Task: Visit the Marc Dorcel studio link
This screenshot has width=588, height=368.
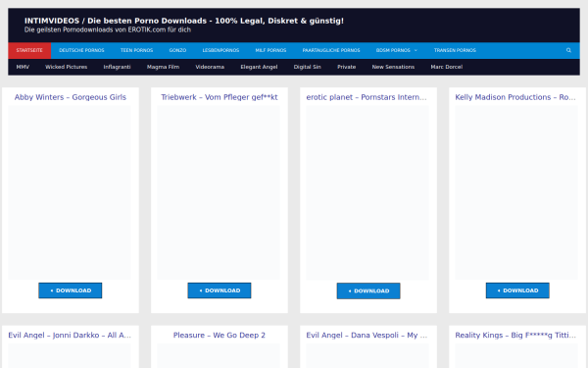Action: tap(446, 67)
